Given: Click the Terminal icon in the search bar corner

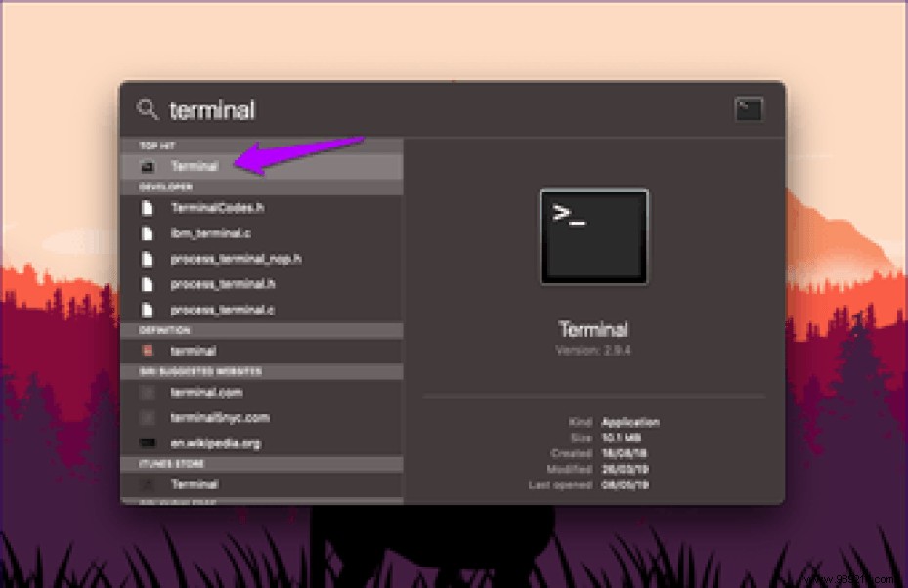Looking at the screenshot, I should [x=749, y=109].
